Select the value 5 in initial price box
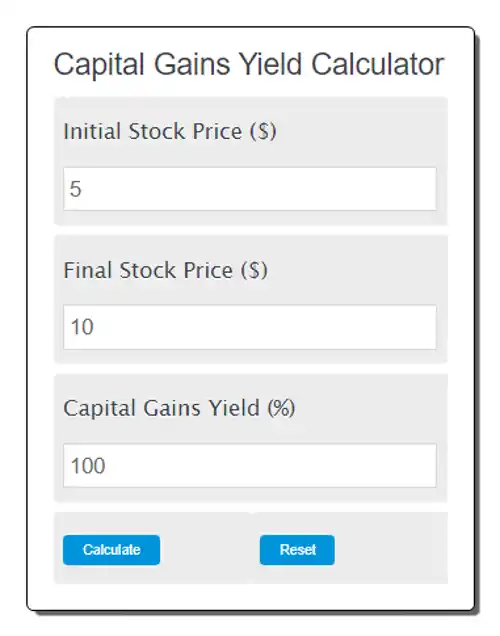Image resolution: width=500 pixels, height=636 pixels. tap(76, 189)
